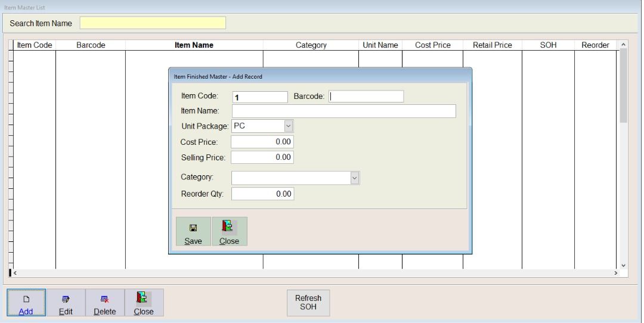This screenshot has height=323, width=644.
Task: Sort by Barcode column header
Action: [x=91, y=45]
